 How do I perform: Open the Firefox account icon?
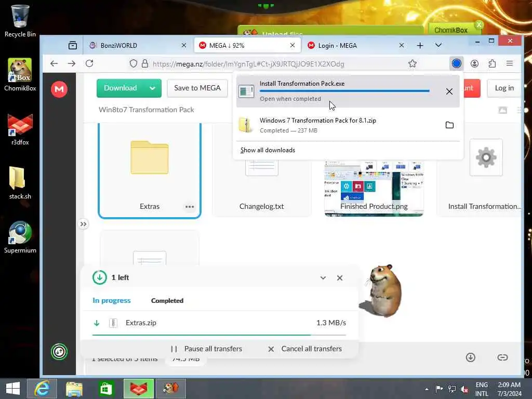(x=474, y=63)
